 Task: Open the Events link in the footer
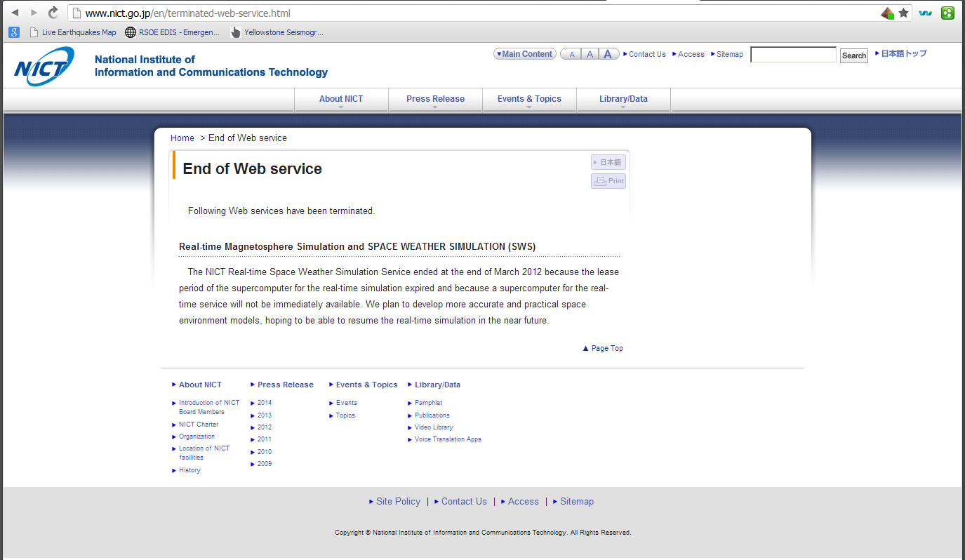[347, 403]
